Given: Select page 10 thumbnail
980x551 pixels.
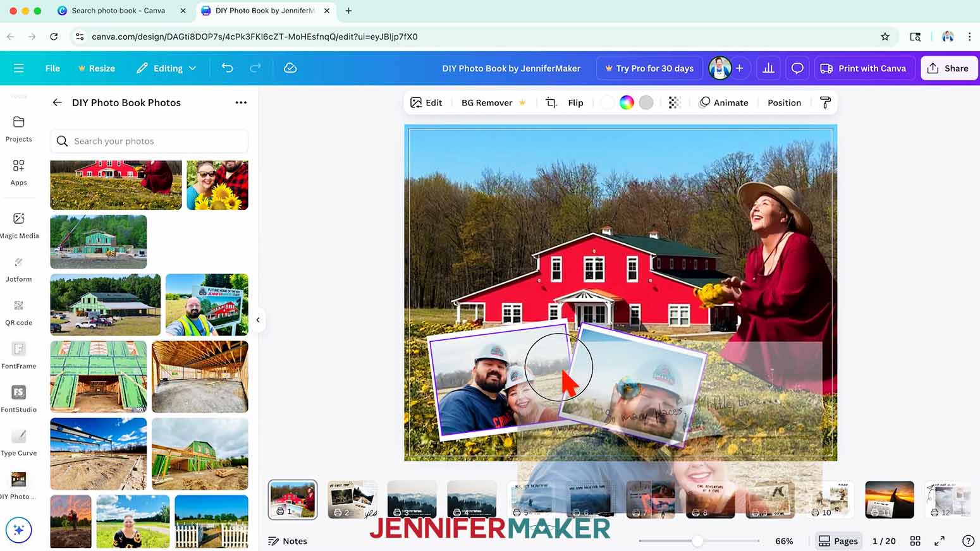Looking at the screenshot, I should (x=830, y=499).
